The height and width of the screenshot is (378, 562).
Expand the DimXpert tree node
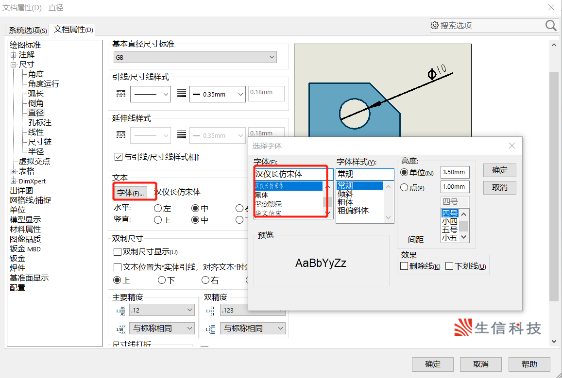point(13,181)
